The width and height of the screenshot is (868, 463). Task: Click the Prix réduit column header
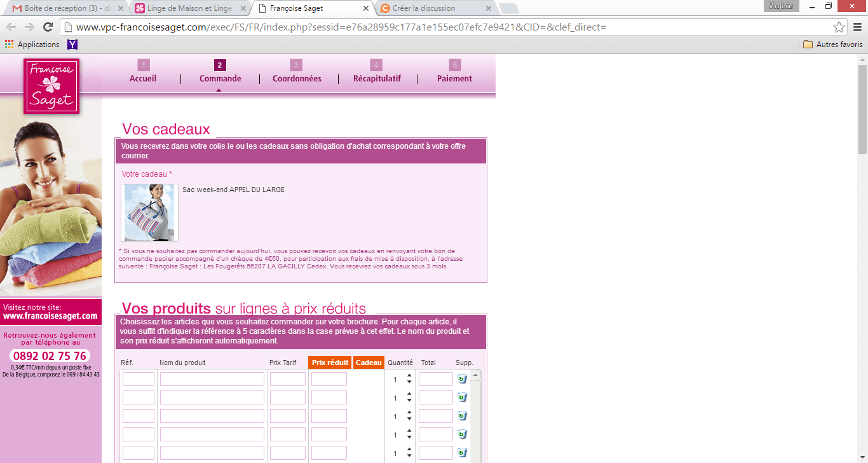[330, 363]
